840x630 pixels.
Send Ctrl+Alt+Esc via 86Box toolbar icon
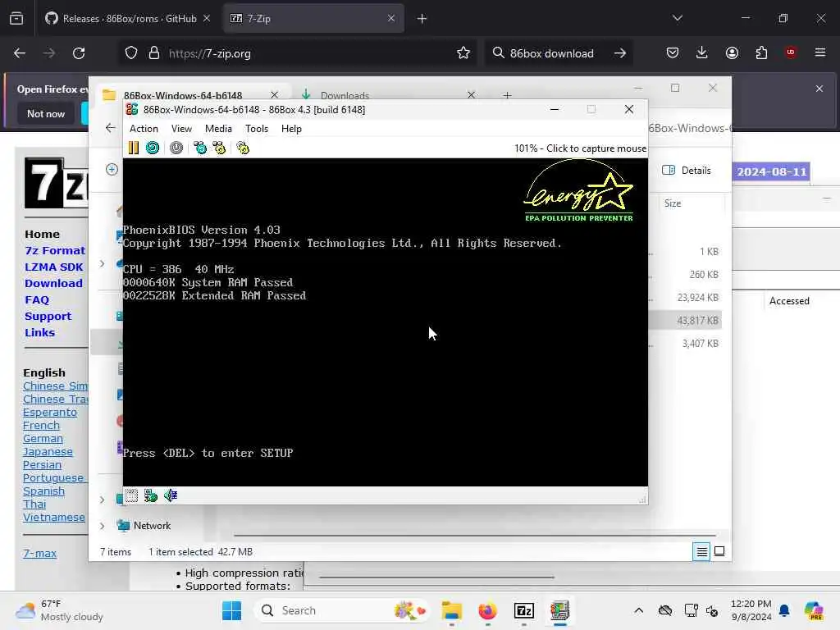(x=219, y=148)
